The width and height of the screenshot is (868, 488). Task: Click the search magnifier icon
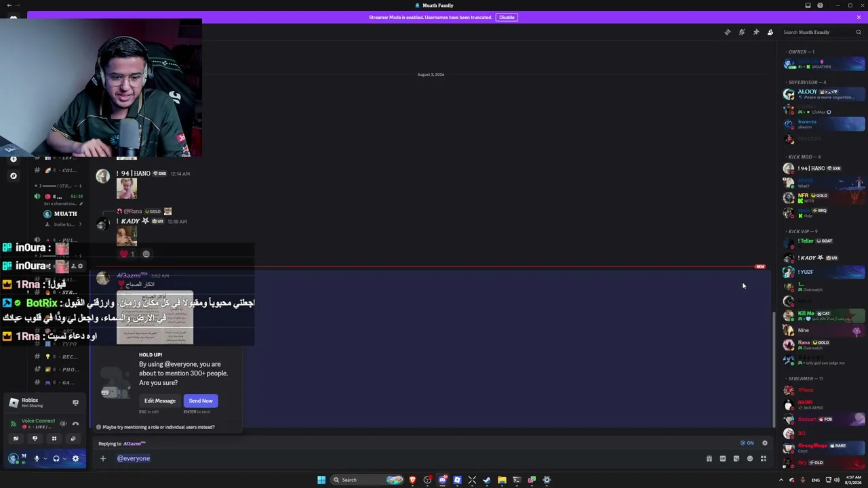(859, 32)
